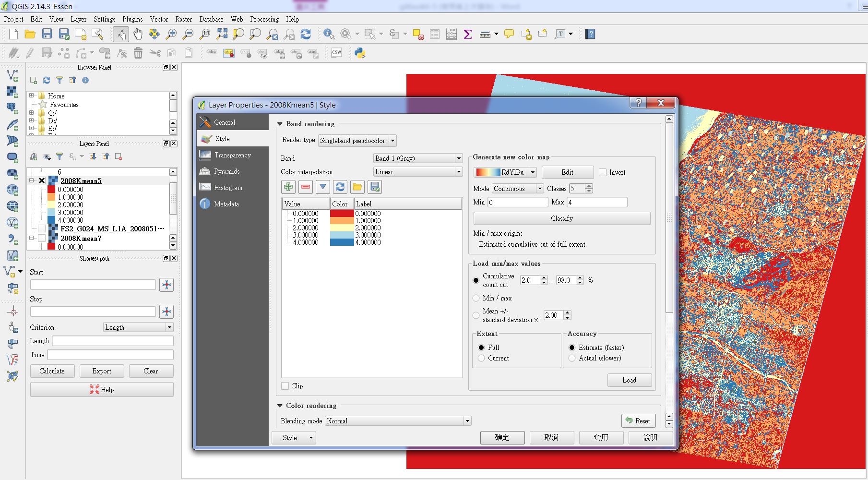Click Add Vector Layer sidebar icon

(x=12, y=75)
